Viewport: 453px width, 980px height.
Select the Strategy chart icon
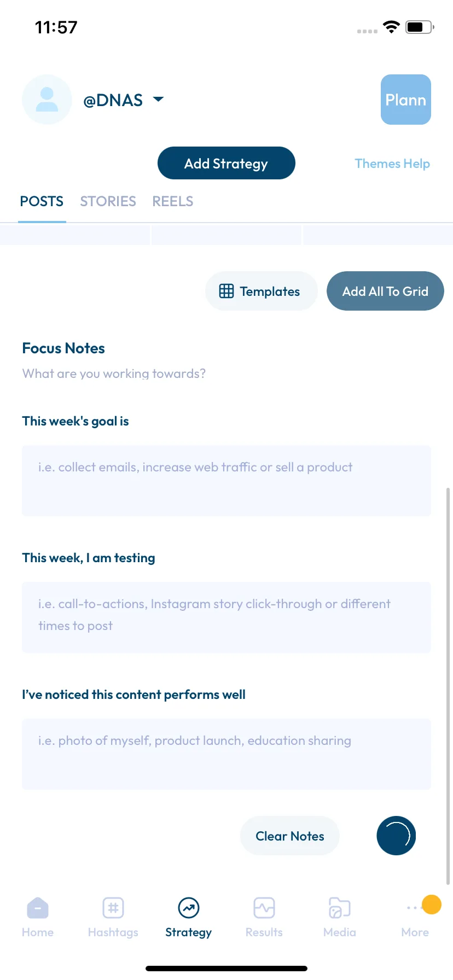(x=189, y=908)
